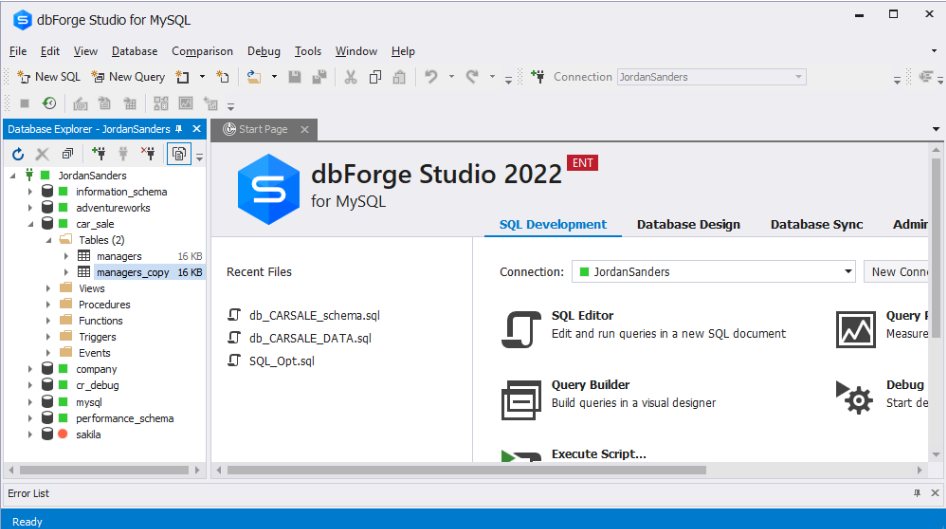Screen dimensions: 946x529
Task: Open the Connection dropdown in toolbar
Action: point(798,77)
